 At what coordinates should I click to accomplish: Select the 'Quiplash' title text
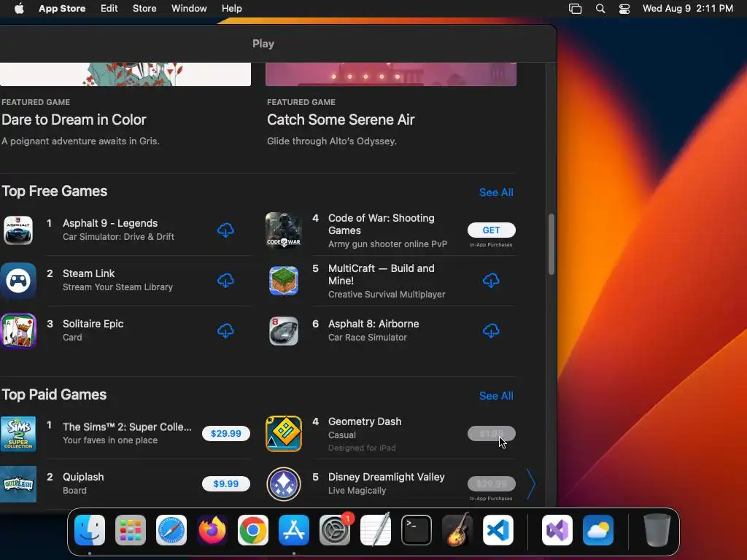(x=83, y=477)
